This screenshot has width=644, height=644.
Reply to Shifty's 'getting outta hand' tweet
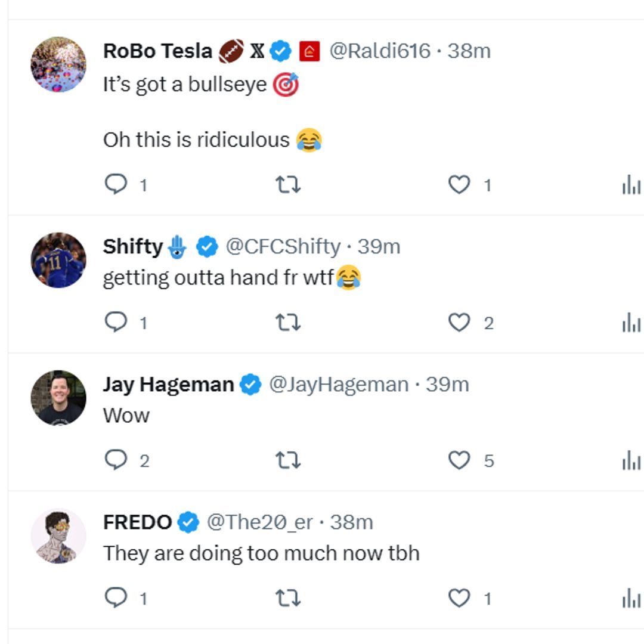[116, 323]
